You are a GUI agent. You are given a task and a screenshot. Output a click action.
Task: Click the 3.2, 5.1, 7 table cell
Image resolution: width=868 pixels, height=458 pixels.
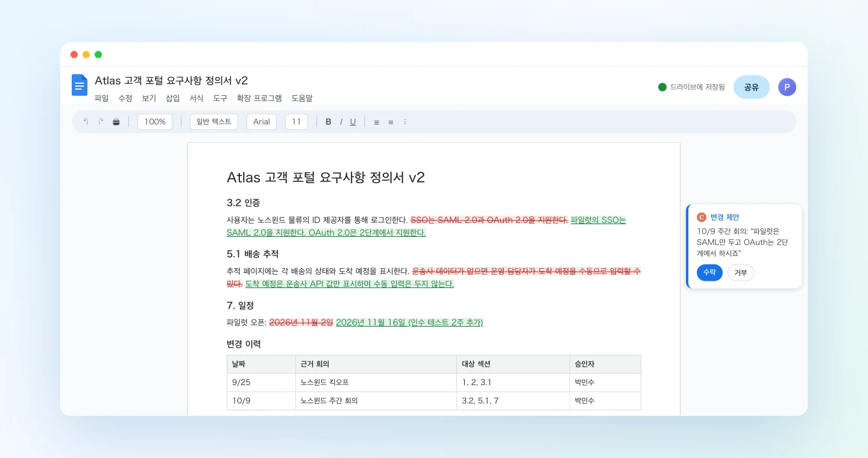point(513,401)
